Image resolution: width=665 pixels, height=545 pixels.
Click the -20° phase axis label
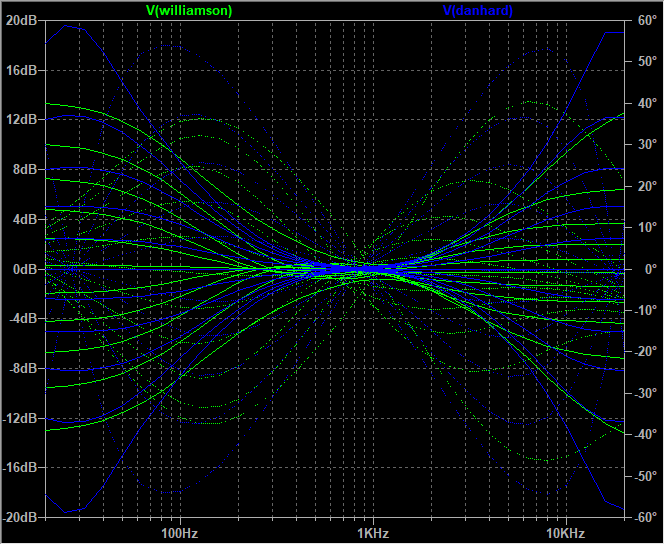645,352
